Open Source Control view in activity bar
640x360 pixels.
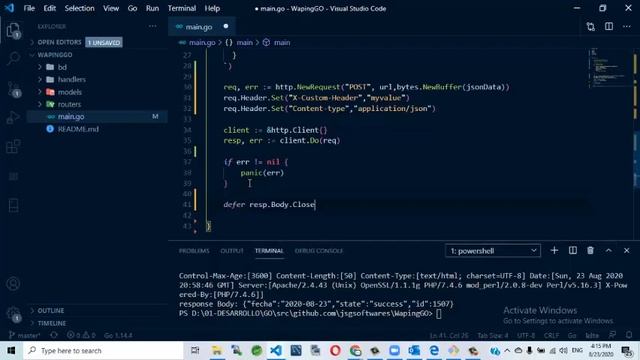[13, 89]
